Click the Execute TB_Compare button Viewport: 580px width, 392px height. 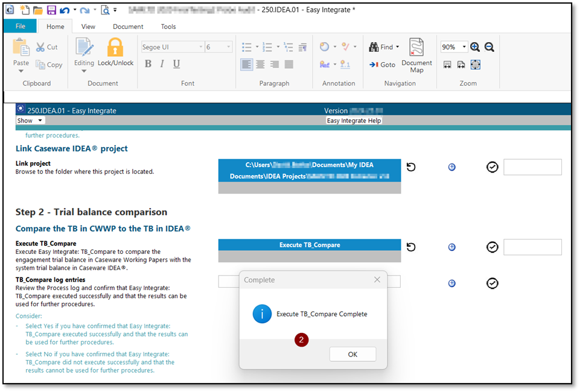tap(309, 245)
